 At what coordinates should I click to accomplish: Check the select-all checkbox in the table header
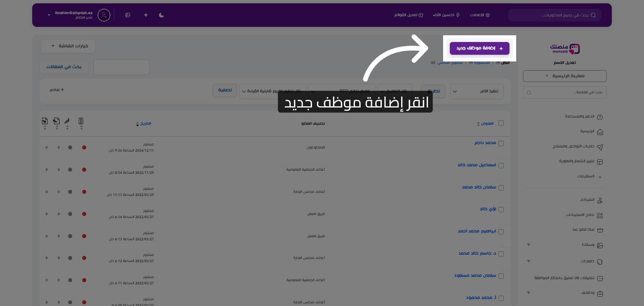coord(501,123)
